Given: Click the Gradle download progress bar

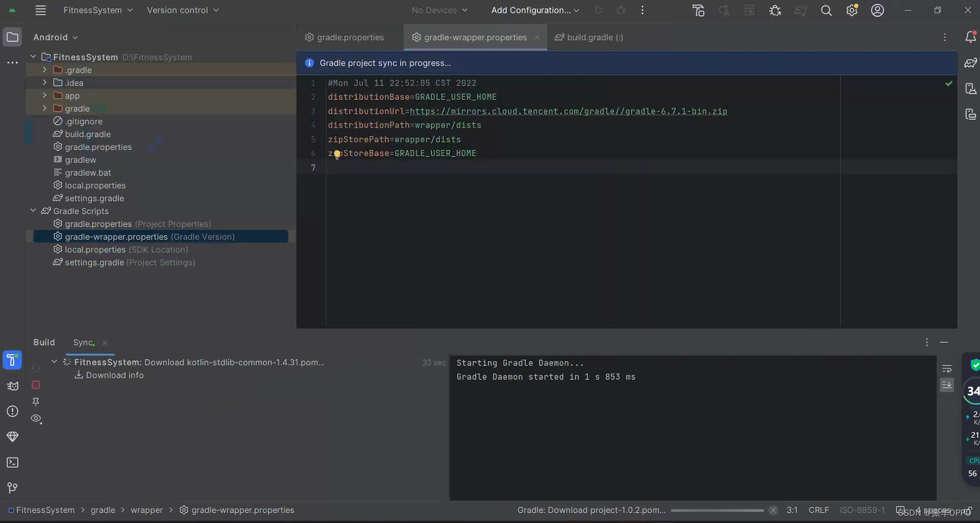Looking at the screenshot, I should click(x=717, y=510).
